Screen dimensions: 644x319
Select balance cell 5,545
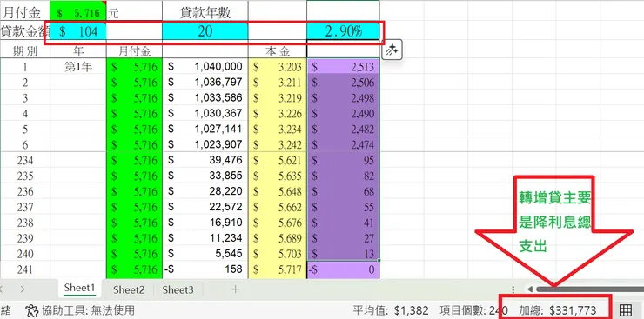[205, 254]
